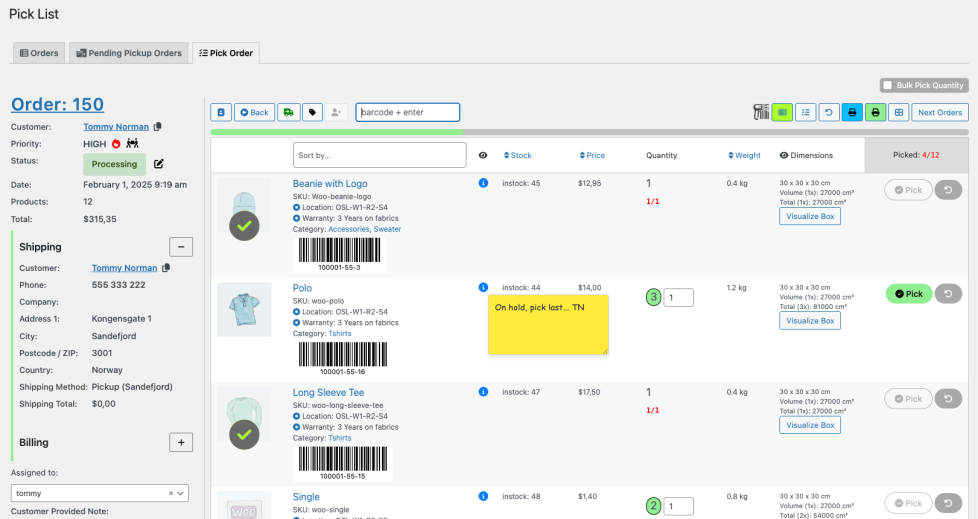Viewport: 978px width, 519px height.
Task: Click the Next Orders button
Action: [939, 113]
